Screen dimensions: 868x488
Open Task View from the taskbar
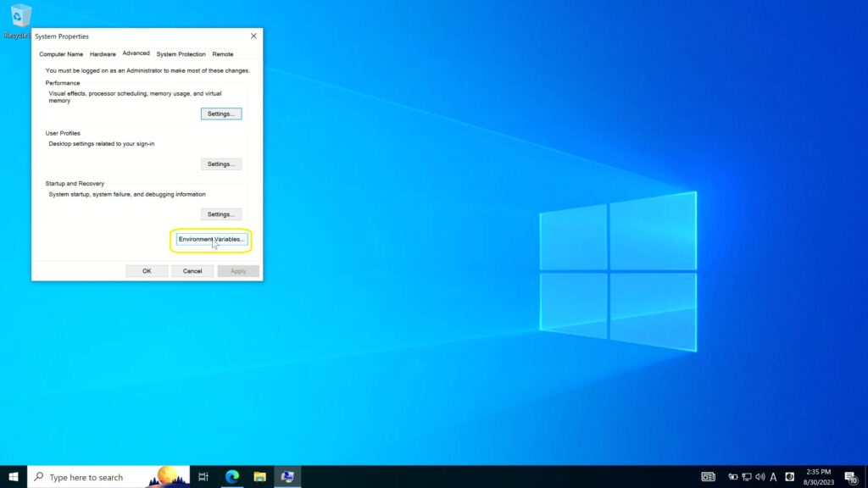(x=203, y=477)
